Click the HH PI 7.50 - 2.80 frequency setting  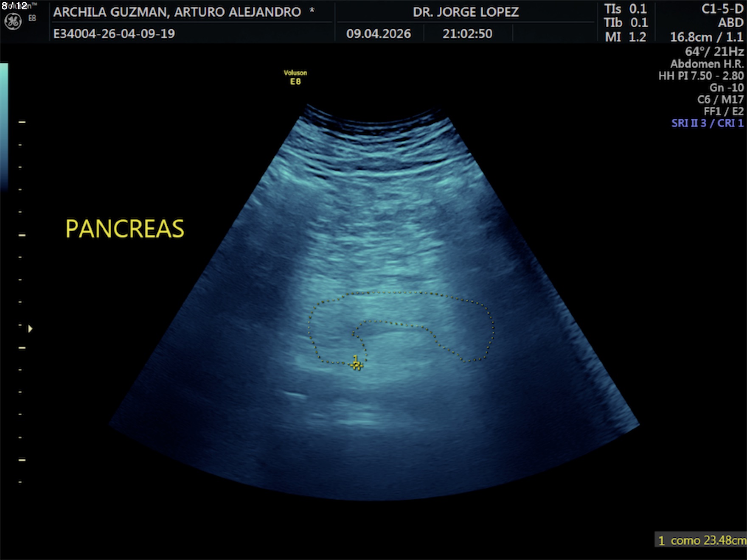pyautogui.click(x=701, y=76)
